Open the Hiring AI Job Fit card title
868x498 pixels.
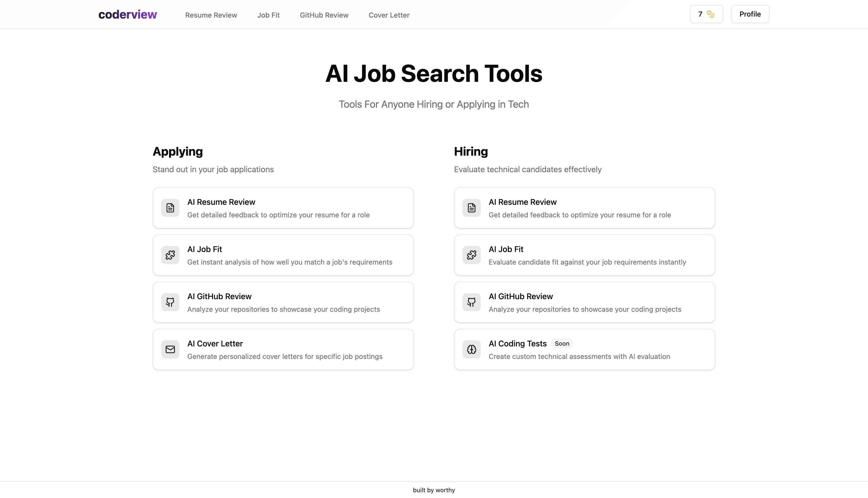tap(506, 249)
